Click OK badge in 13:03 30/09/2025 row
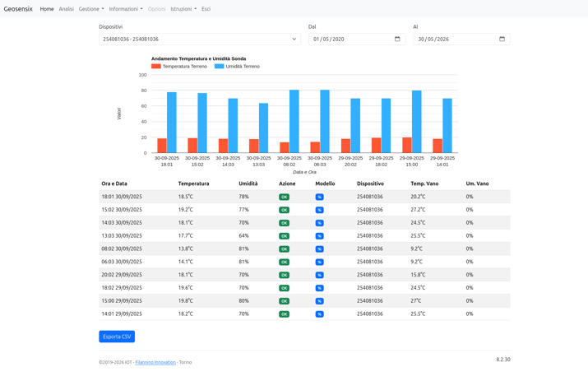 tap(284, 236)
